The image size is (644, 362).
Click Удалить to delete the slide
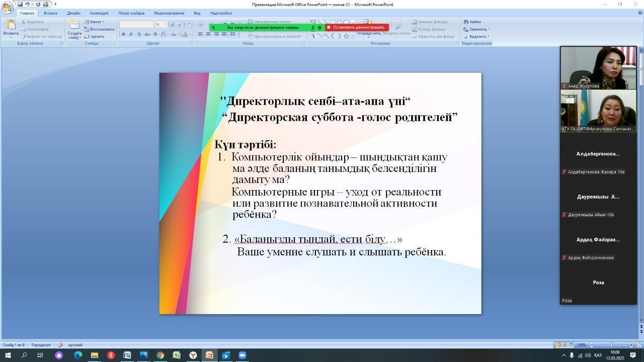95,36
